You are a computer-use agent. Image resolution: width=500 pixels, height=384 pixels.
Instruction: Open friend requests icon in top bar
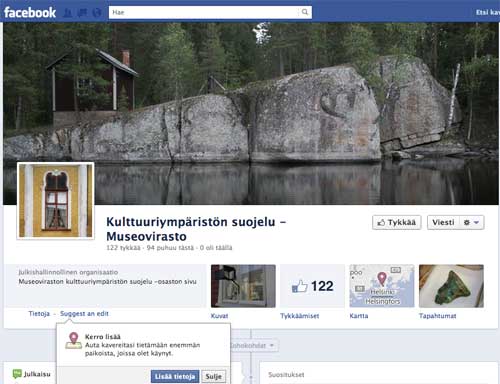coord(68,13)
